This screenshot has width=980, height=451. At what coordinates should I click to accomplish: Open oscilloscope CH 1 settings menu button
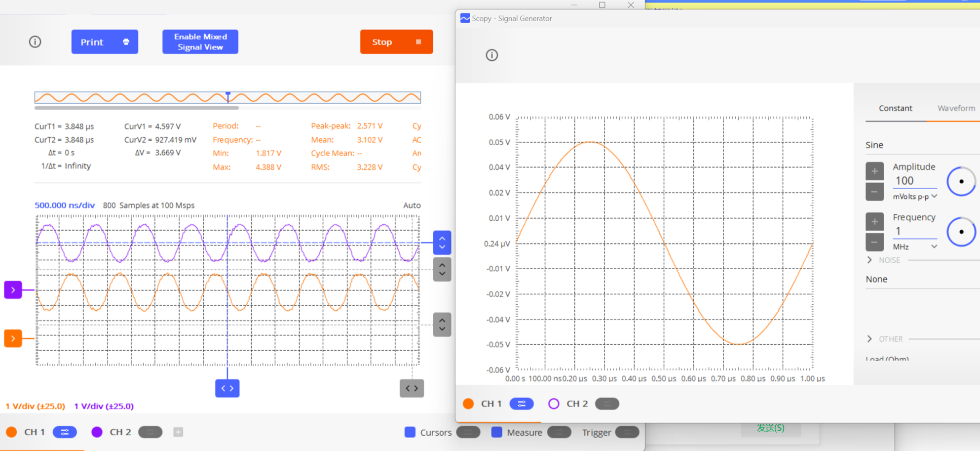click(65, 432)
